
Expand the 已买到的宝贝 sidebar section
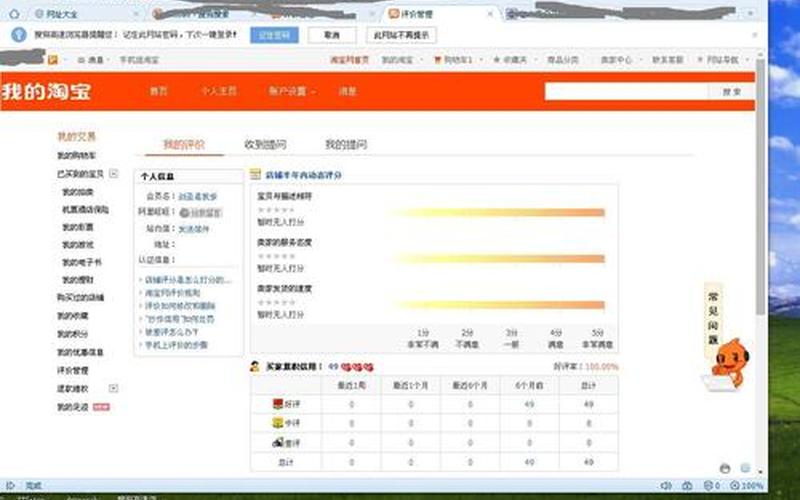114,173
